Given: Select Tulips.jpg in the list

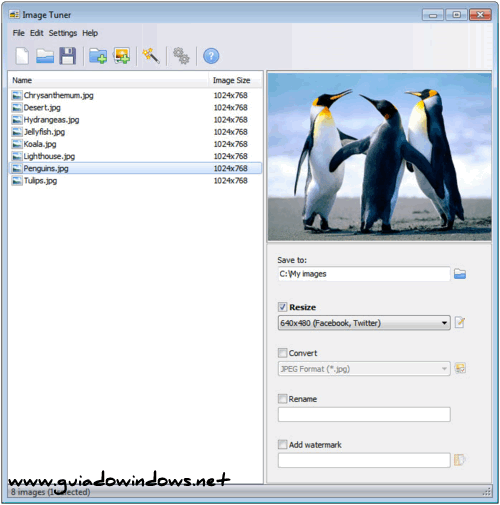Looking at the screenshot, I should click(135, 181).
